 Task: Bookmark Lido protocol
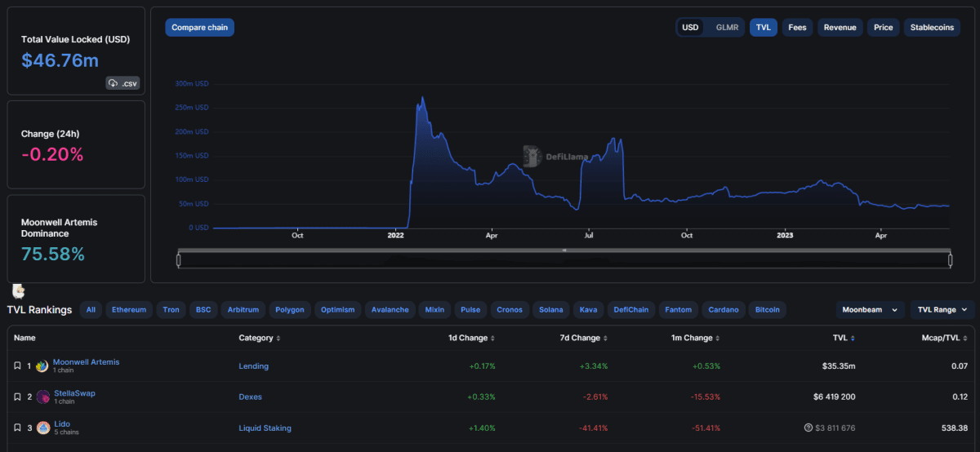point(17,428)
